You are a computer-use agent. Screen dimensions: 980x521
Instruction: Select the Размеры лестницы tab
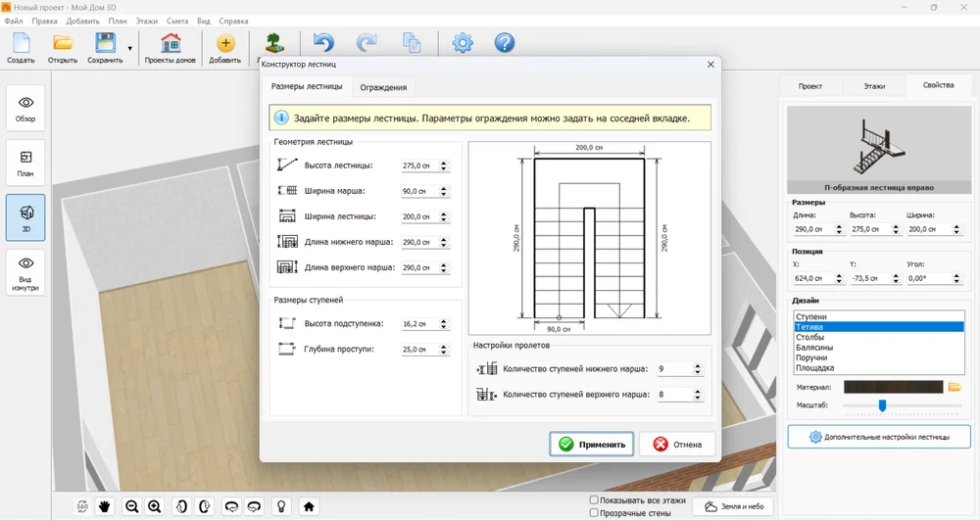(x=306, y=86)
